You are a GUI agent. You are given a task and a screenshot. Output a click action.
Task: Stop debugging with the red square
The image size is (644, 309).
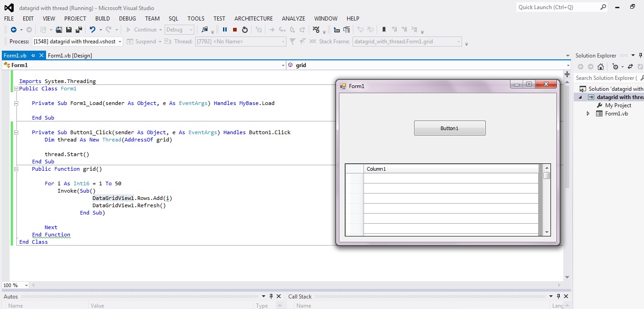pyautogui.click(x=235, y=30)
